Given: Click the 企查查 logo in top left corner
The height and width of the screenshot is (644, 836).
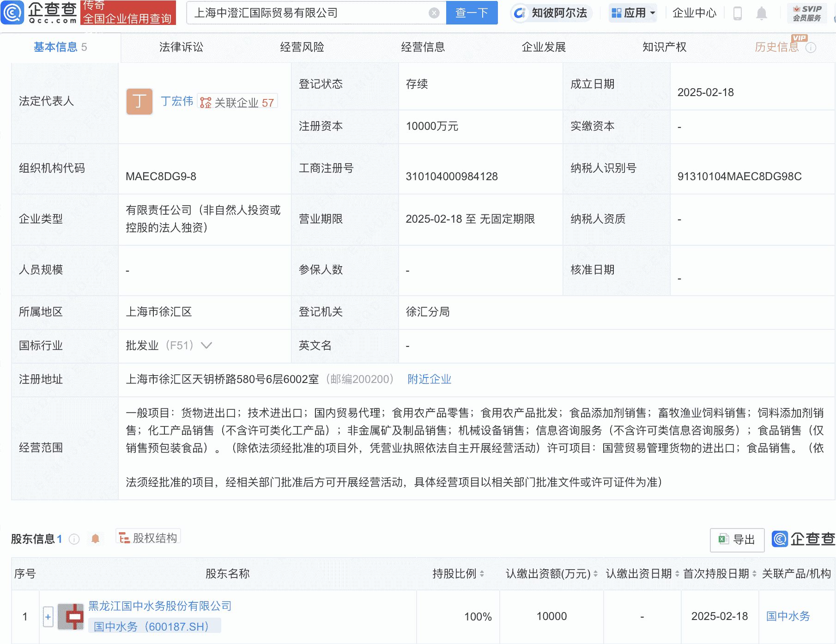Looking at the screenshot, I should tap(39, 13).
